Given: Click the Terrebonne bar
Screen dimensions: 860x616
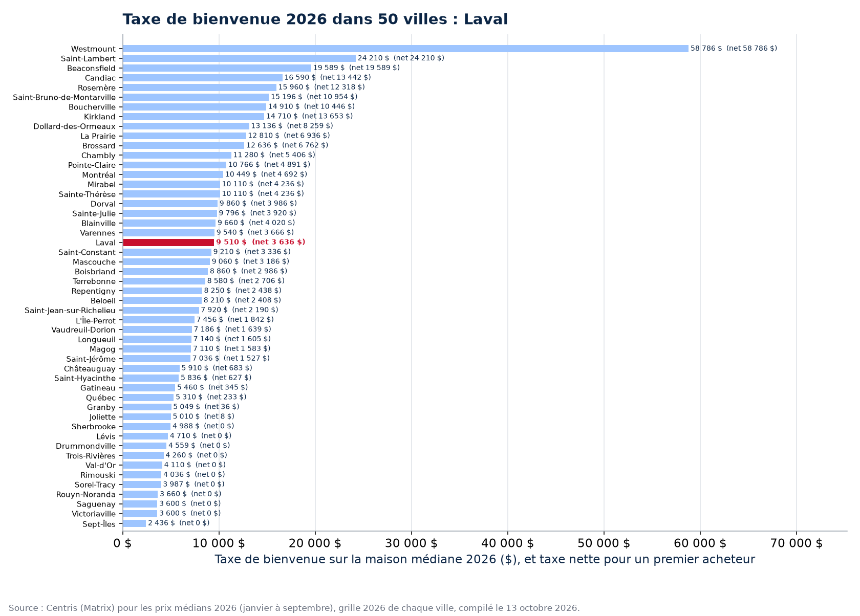Looking at the screenshot, I should tap(164, 281).
